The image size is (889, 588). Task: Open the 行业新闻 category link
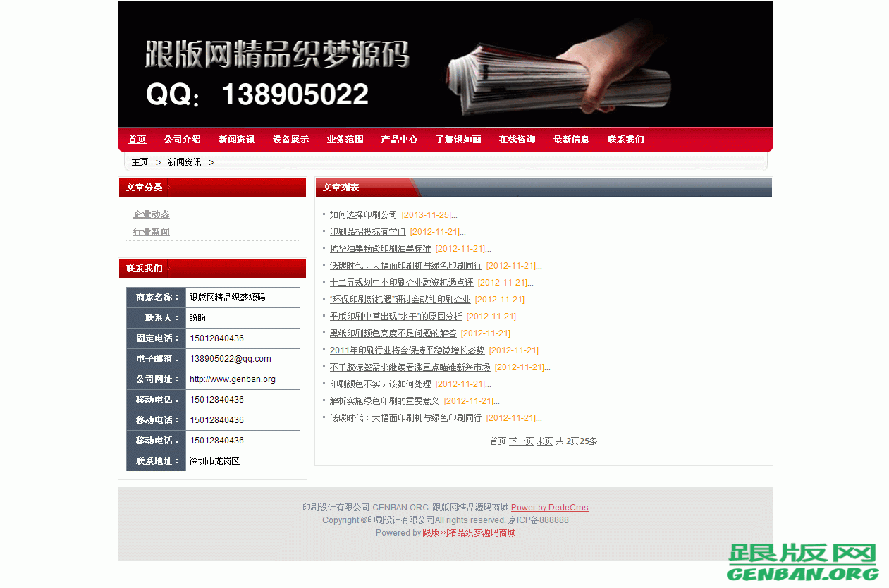pyautogui.click(x=151, y=231)
